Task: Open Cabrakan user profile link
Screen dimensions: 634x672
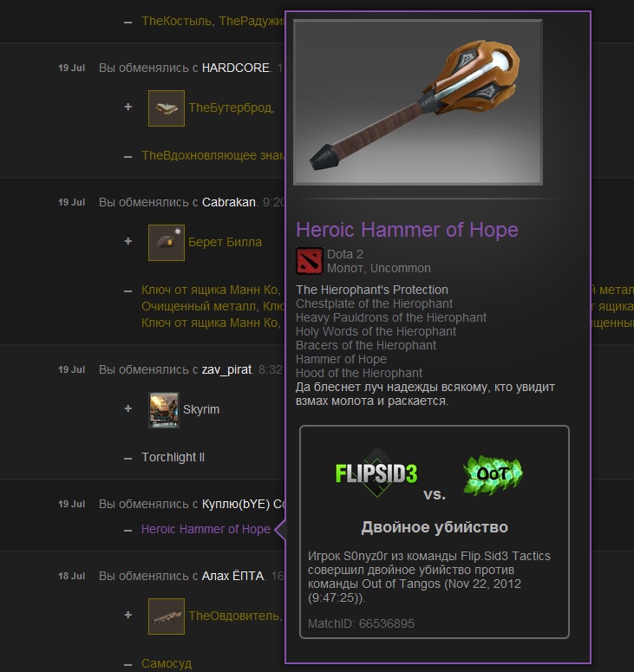Action: [229, 202]
